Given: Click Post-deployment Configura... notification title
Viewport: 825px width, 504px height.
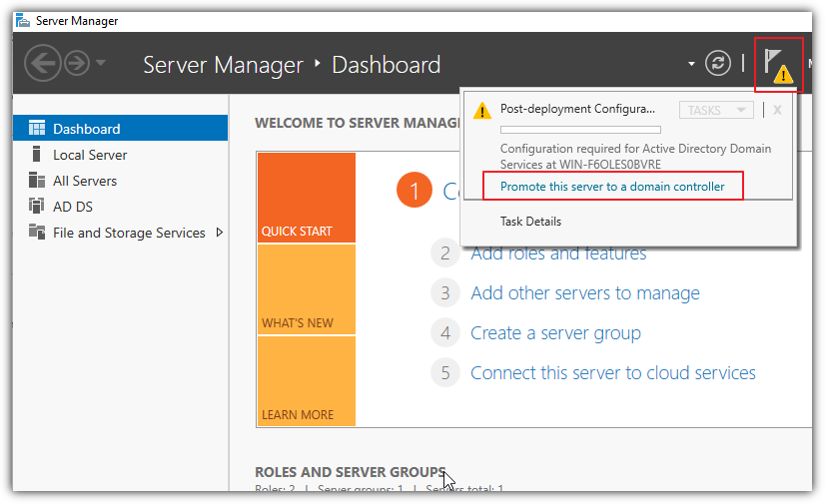Looking at the screenshot, I should [x=577, y=109].
